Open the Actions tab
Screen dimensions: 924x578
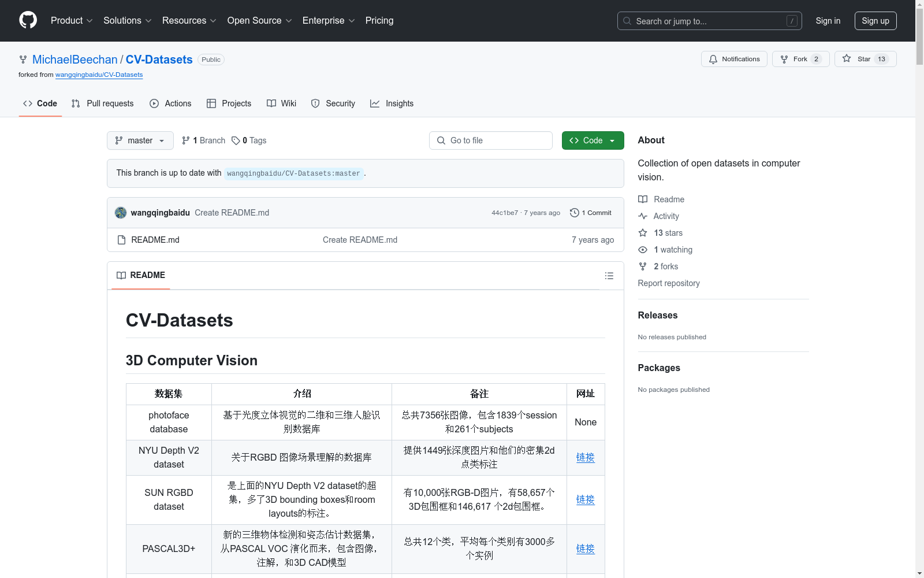click(170, 103)
